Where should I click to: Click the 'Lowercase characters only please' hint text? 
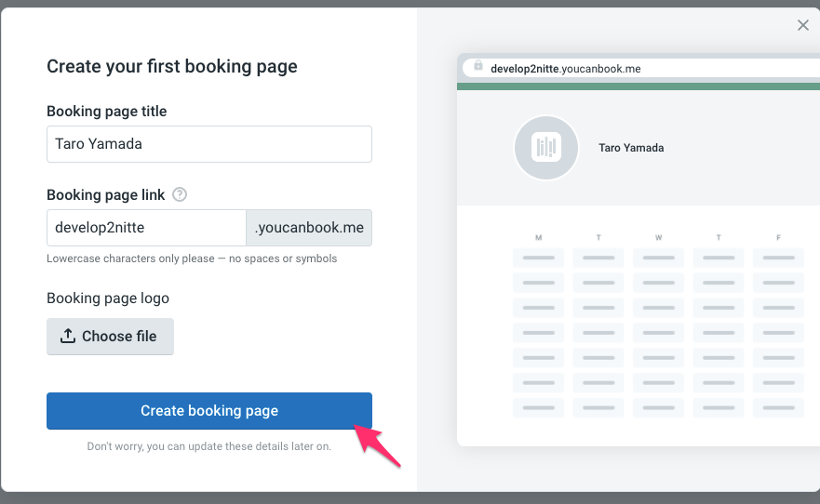tap(192, 259)
